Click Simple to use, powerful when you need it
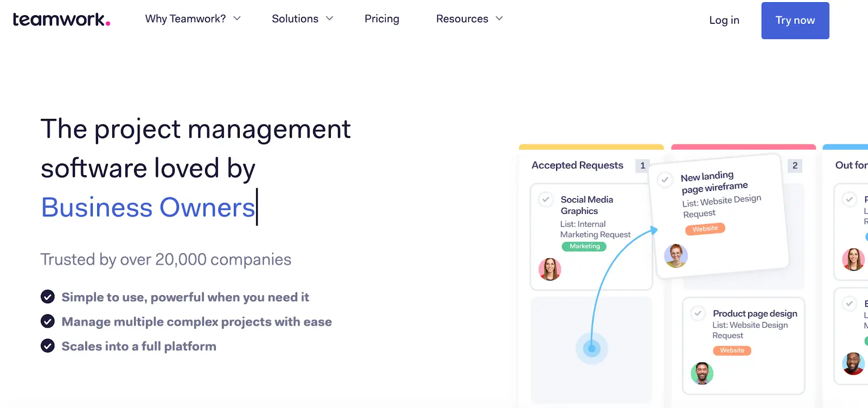 click(186, 297)
